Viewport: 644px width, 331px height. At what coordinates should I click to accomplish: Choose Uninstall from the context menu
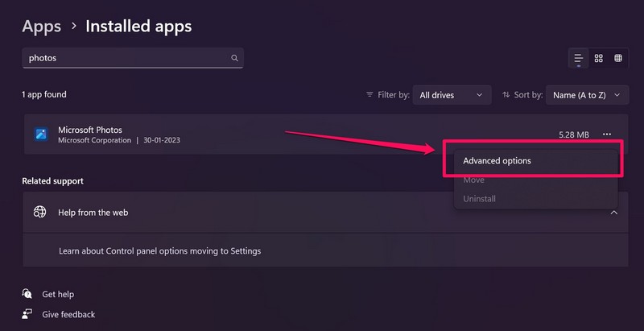[x=479, y=199]
